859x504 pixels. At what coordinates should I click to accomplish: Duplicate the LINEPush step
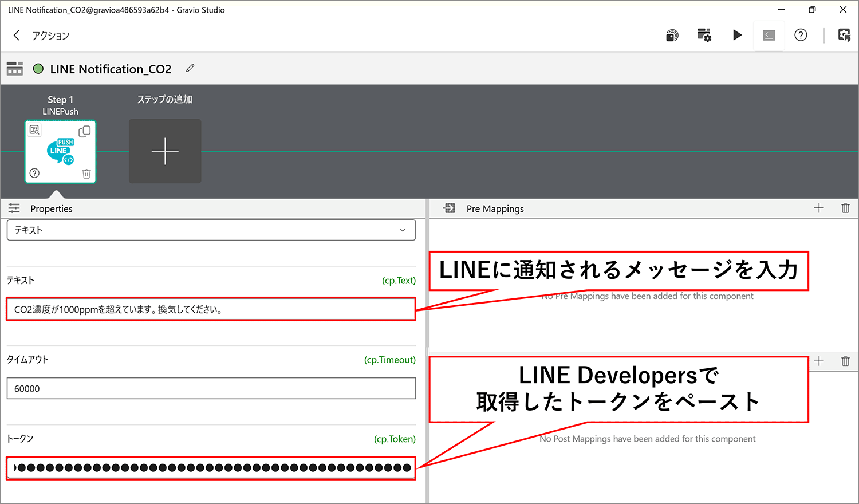(x=85, y=131)
